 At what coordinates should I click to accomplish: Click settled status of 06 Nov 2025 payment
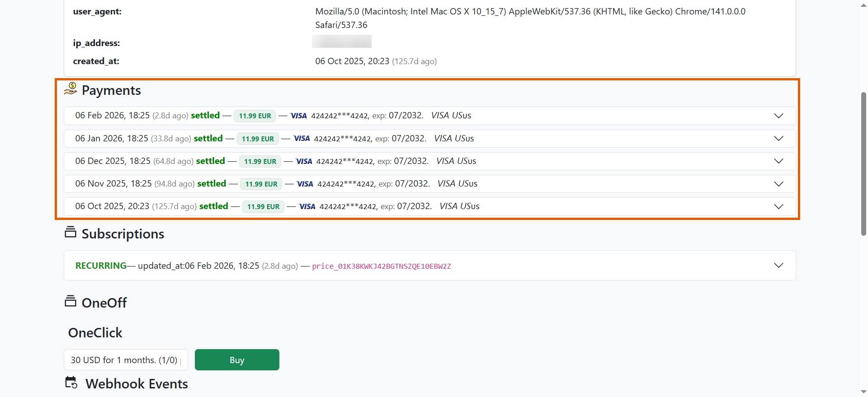pyautogui.click(x=212, y=183)
